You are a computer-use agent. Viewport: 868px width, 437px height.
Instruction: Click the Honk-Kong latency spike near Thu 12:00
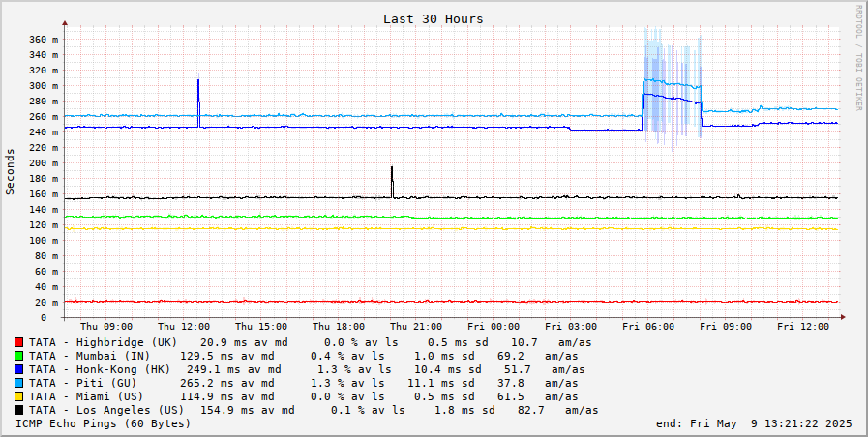point(198,102)
